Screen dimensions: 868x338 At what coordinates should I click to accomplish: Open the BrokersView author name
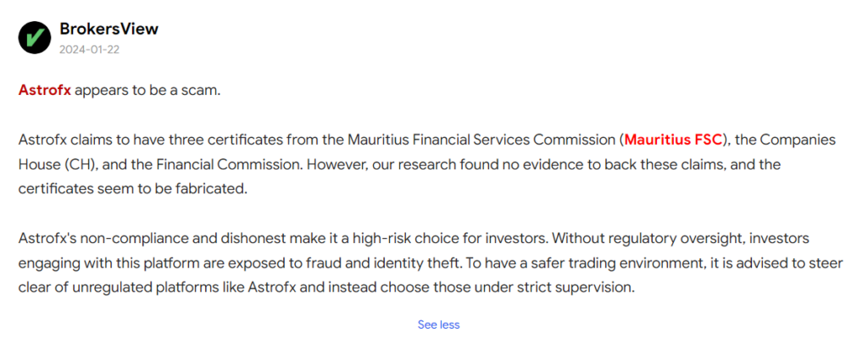[109, 30]
